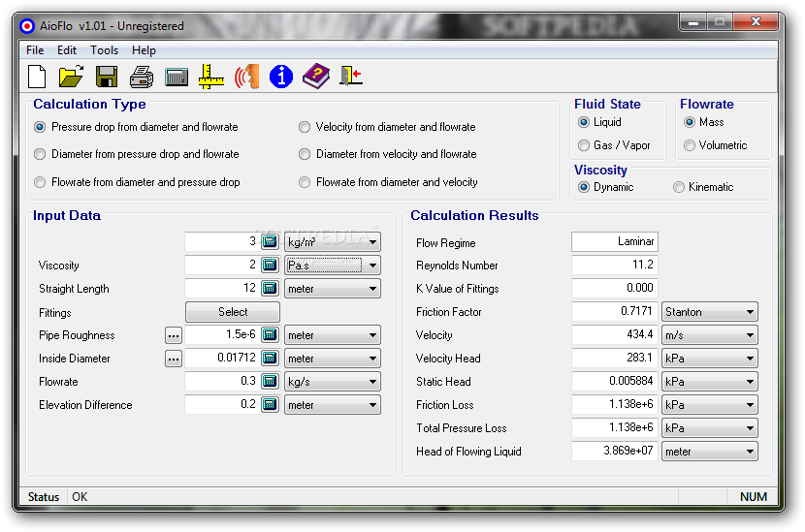Click the AioFlo title bar app icon

tap(27, 26)
